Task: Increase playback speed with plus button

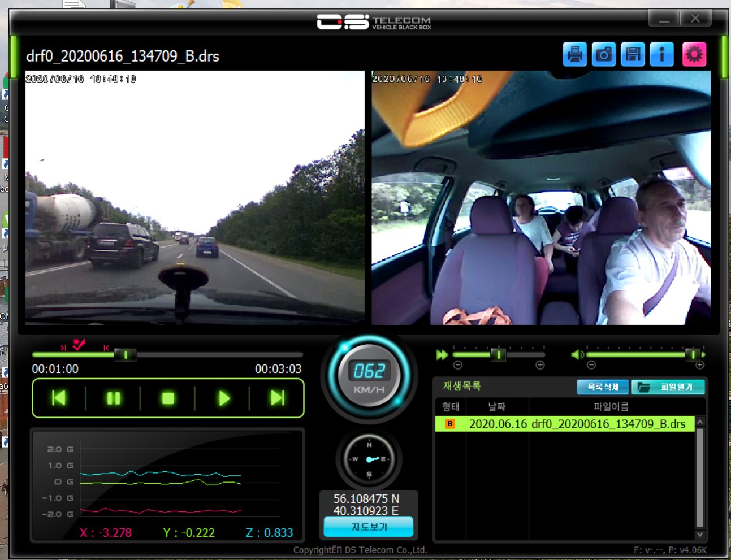Action: (x=540, y=365)
